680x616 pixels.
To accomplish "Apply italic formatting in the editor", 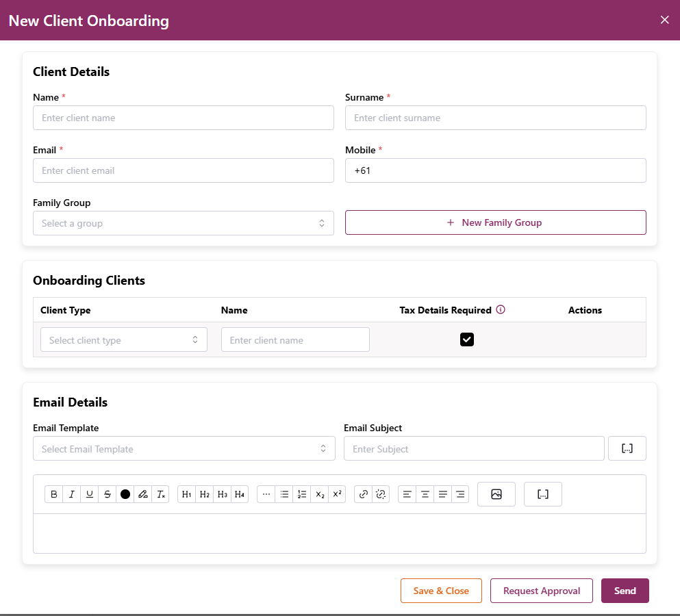I will click(x=72, y=494).
